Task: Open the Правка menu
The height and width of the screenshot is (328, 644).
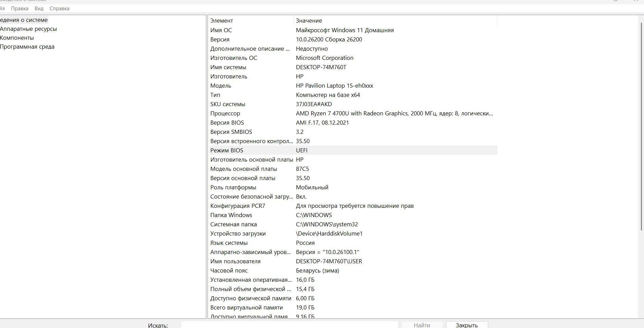Action: [20, 8]
